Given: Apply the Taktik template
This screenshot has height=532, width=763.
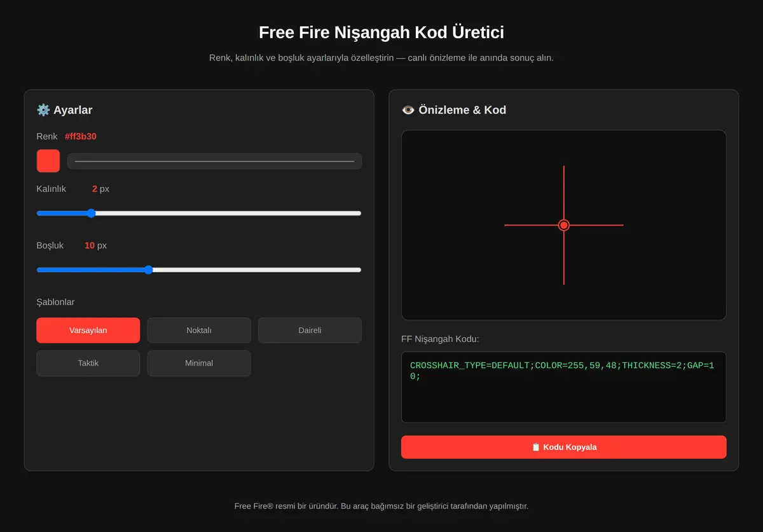Looking at the screenshot, I should coord(88,364).
